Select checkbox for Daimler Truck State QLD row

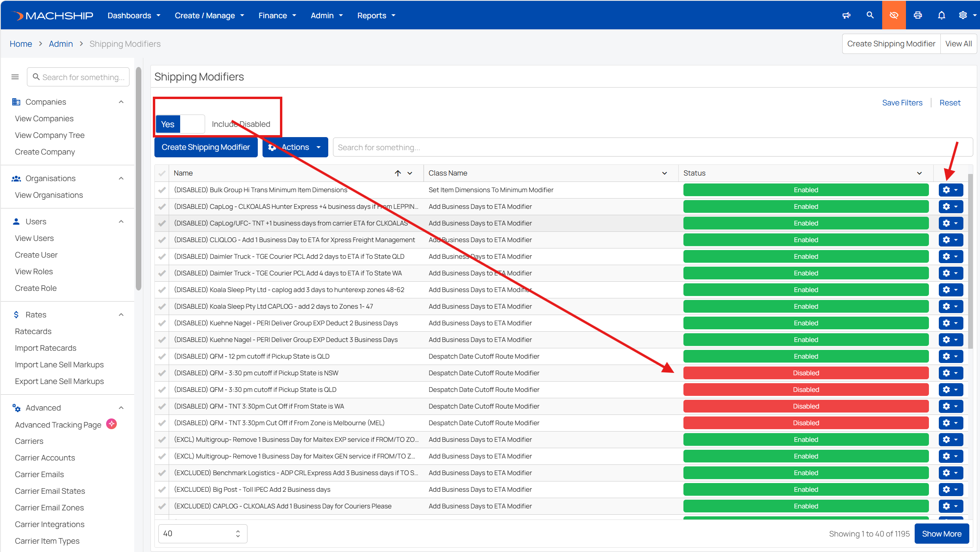coord(162,256)
